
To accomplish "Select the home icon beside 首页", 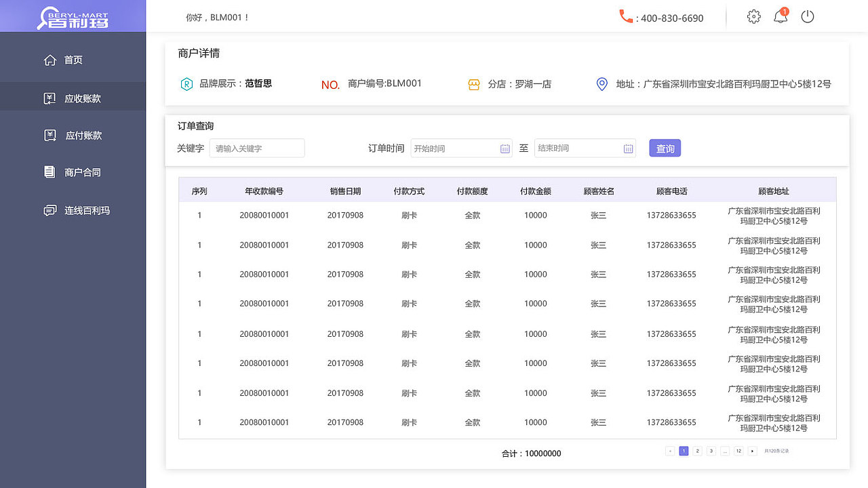I will pos(50,60).
